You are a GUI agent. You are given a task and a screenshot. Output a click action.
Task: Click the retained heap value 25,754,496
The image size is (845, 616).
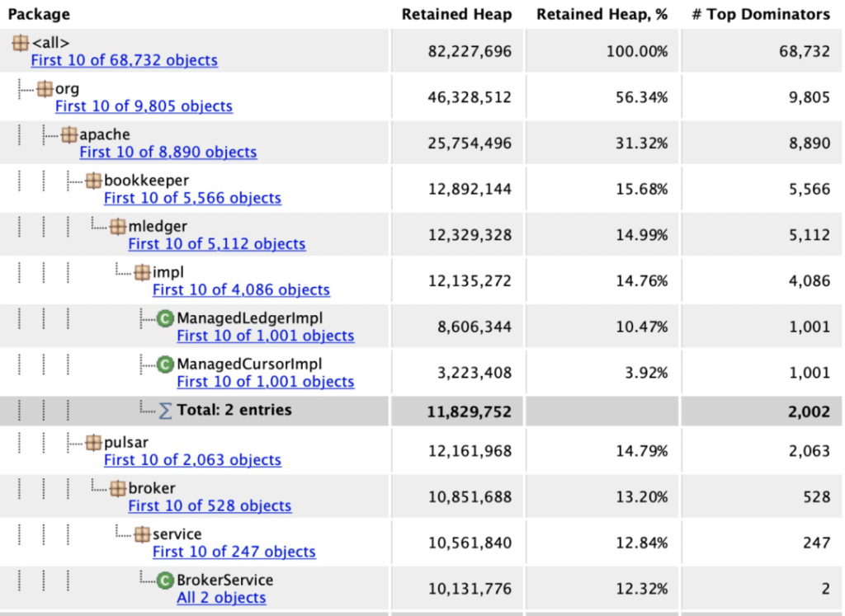point(470,143)
